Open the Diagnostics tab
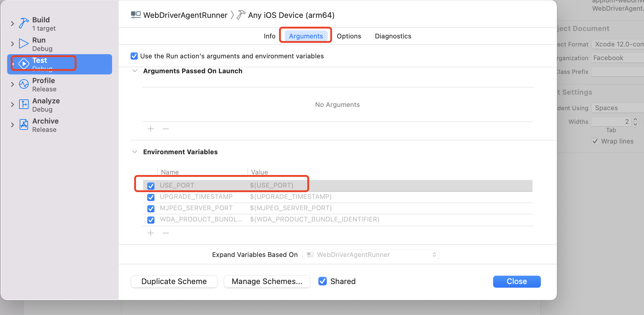Screen dimensions: 644x315 (x=393, y=36)
